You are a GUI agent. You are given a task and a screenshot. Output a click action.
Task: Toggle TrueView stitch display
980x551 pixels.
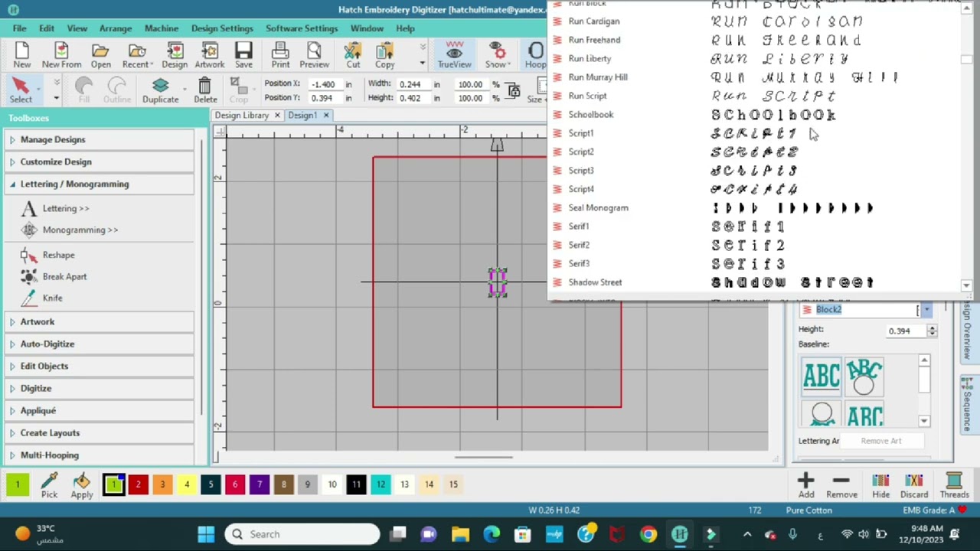click(454, 56)
